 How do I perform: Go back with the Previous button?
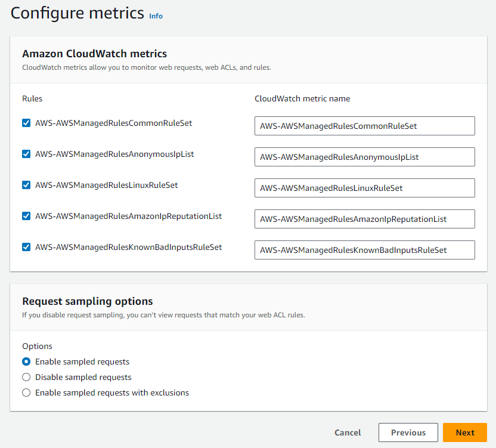click(408, 432)
